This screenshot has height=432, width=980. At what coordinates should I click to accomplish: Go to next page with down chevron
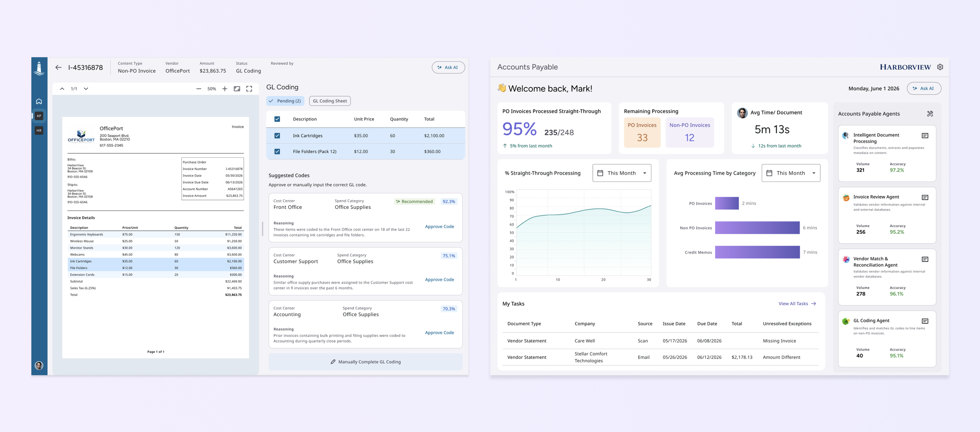[x=86, y=89]
